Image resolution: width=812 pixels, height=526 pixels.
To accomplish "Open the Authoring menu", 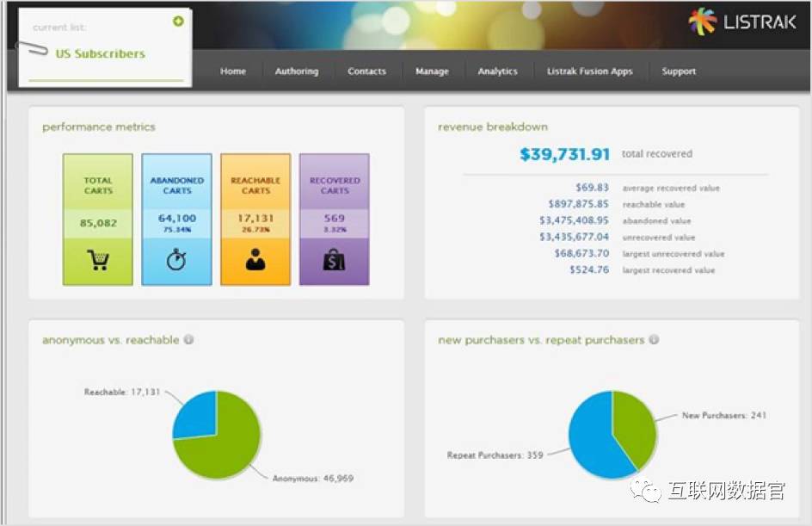I will (x=297, y=71).
